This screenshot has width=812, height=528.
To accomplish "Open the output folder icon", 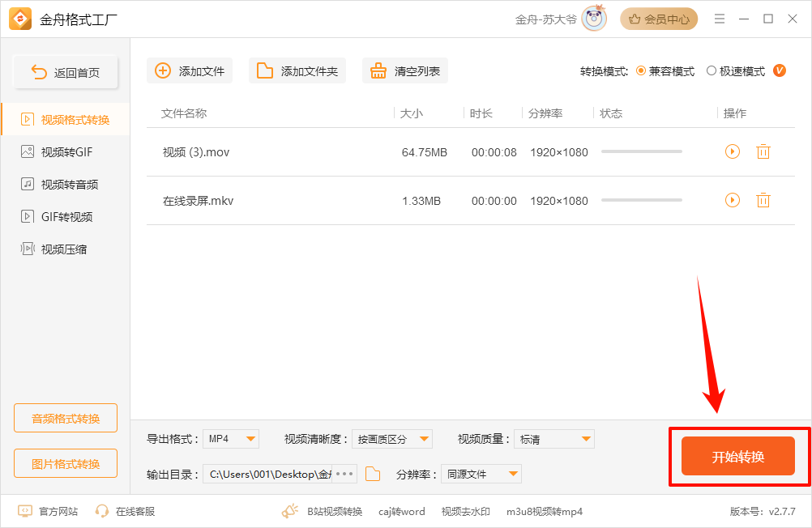I will (x=373, y=474).
